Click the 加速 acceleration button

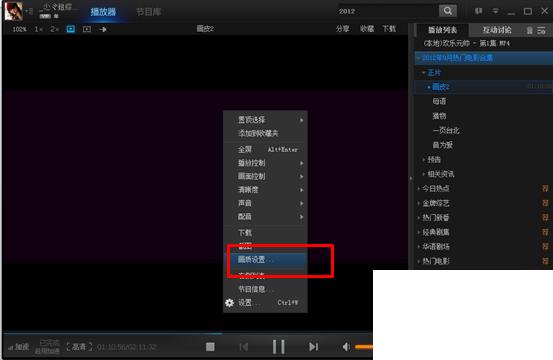(19, 347)
